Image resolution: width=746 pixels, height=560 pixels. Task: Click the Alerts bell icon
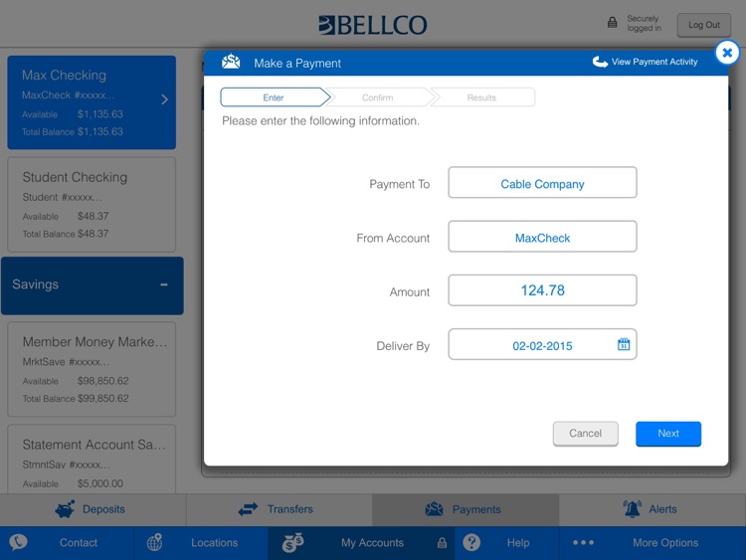click(633, 508)
